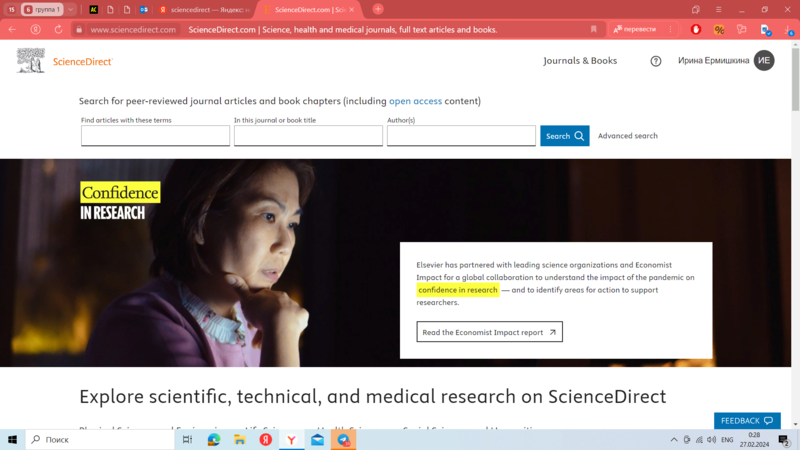Open the translate options three-dot menu
The height and width of the screenshot is (450, 800).
(x=670, y=30)
